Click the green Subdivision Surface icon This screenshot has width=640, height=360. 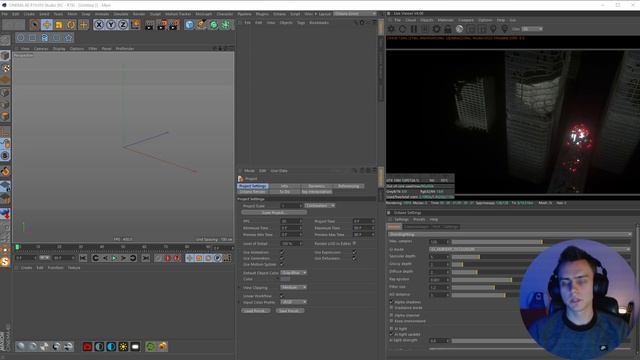point(213,25)
